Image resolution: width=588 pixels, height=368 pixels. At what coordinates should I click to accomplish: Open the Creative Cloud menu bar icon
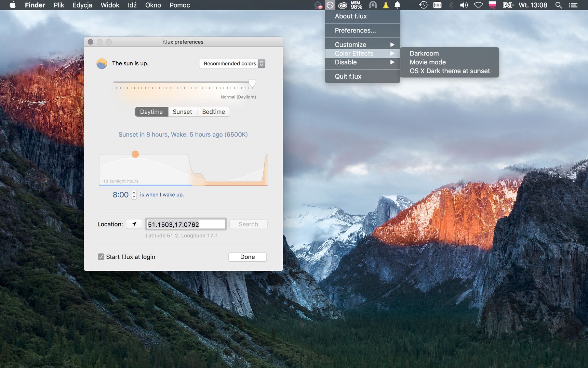click(343, 5)
